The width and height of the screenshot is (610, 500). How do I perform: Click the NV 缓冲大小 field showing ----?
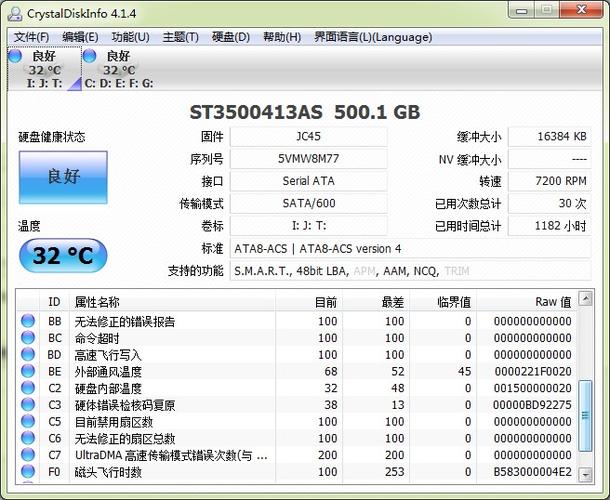coord(550,159)
